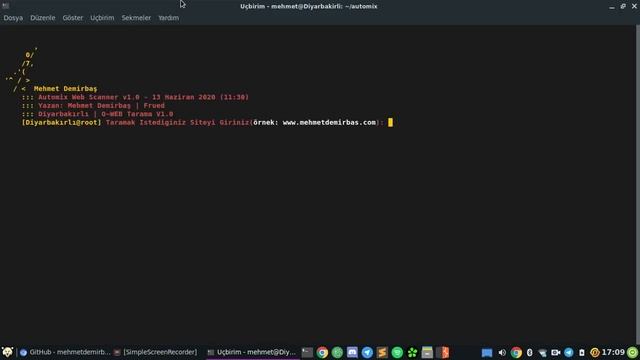Click the terminal vertical scrollbar

pyautogui.click(x=638, y=185)
